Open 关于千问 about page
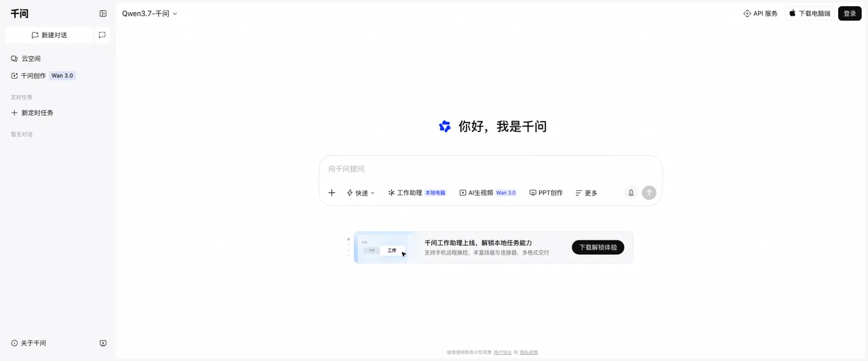The image size is (868, 361). [x=28, y=343]
